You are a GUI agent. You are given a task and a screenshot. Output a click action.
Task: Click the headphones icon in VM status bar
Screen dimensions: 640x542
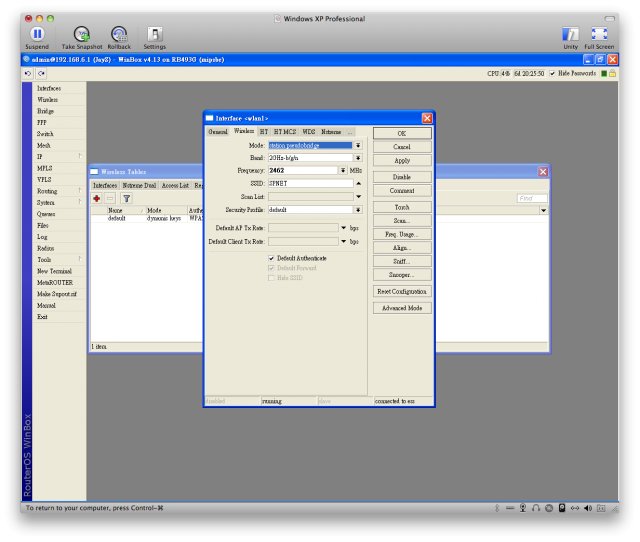pos(536,508)
